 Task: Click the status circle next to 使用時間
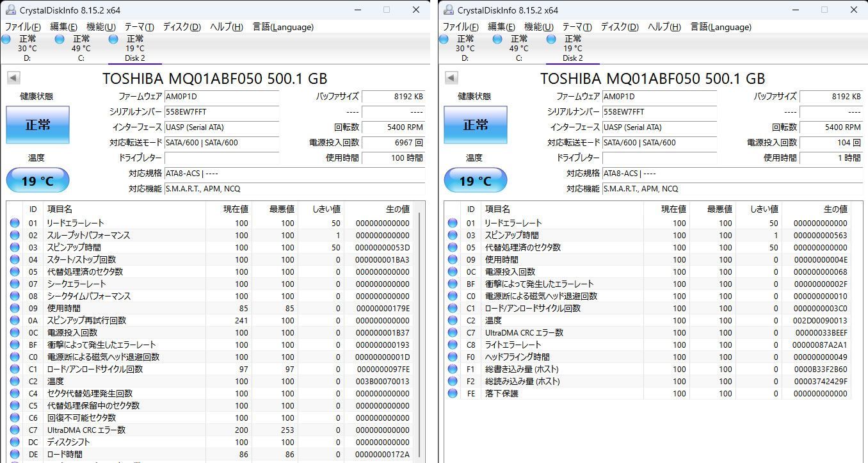[x=15, y=308]
